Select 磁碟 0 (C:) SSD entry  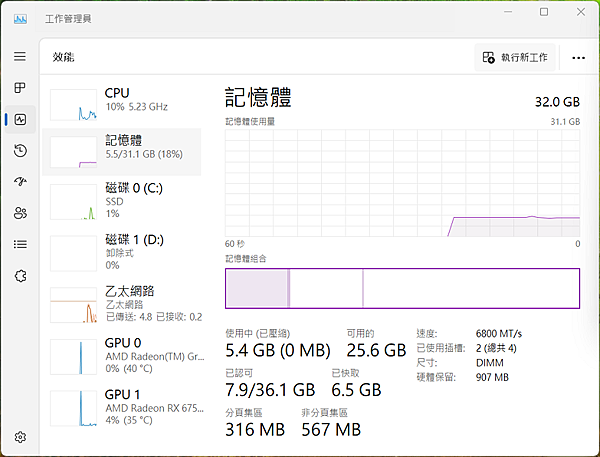point(123,200)
